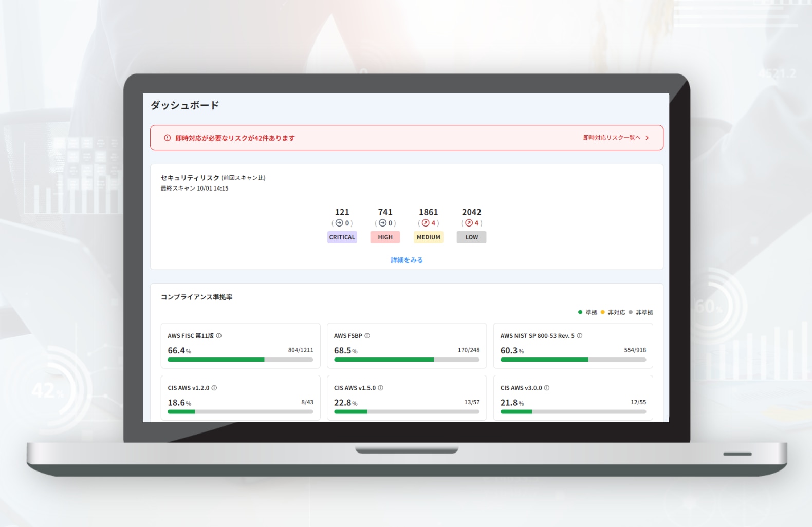Click the AWS FSBP compliance progress bar
812x527 pixels.
407,360
